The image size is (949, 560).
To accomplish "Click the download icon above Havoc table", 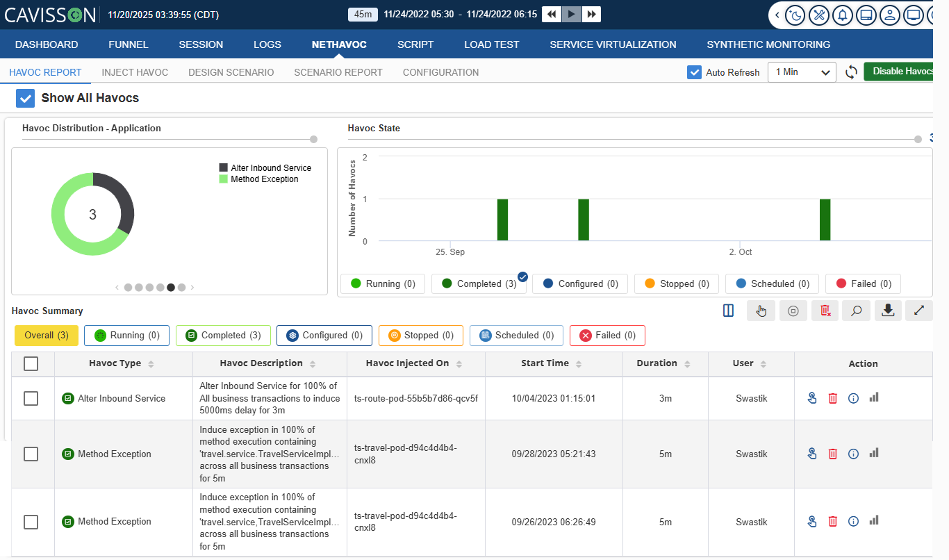I will tap(887, 311).
